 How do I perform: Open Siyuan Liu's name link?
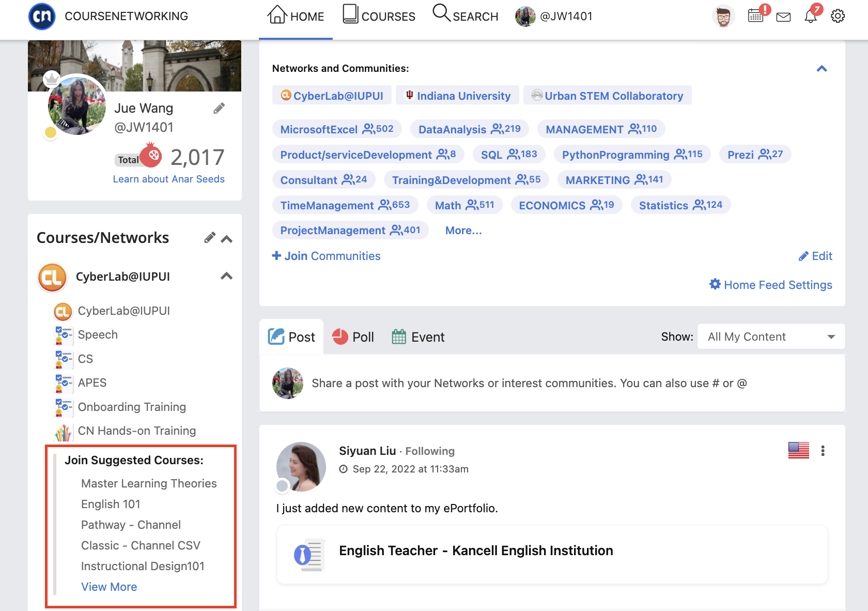click(x=367, y=451)
